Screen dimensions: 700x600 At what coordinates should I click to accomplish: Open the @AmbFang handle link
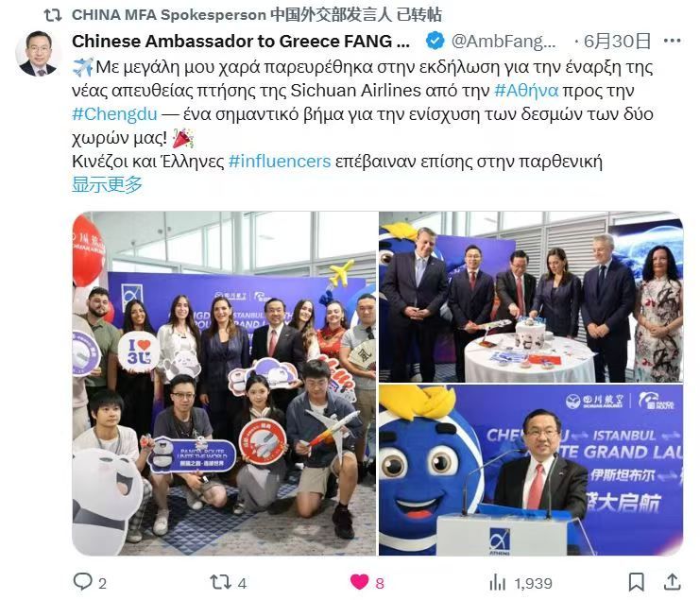click(504, 42)
